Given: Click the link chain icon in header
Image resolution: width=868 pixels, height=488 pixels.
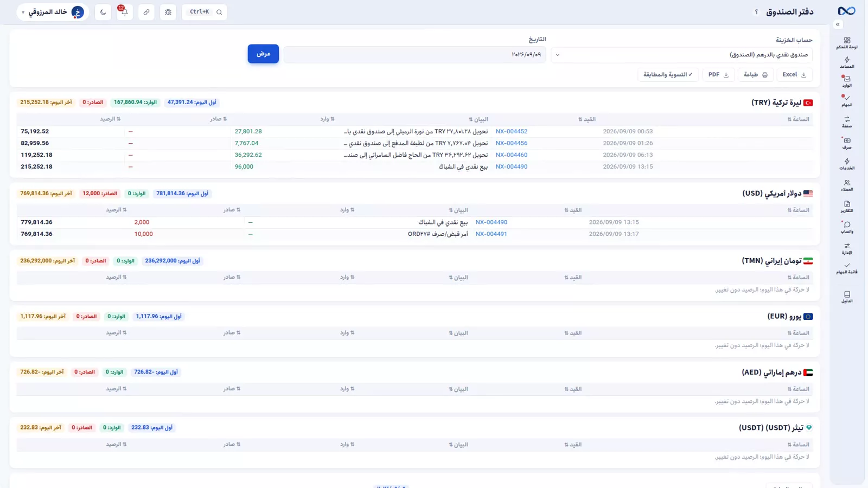Looking at the screenshot, I should pos(146,12).
